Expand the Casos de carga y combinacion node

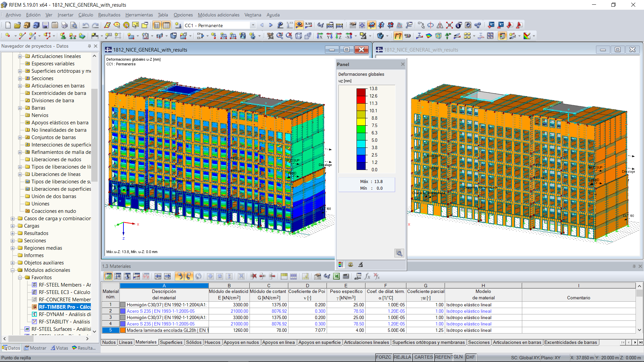pos(12,218)
